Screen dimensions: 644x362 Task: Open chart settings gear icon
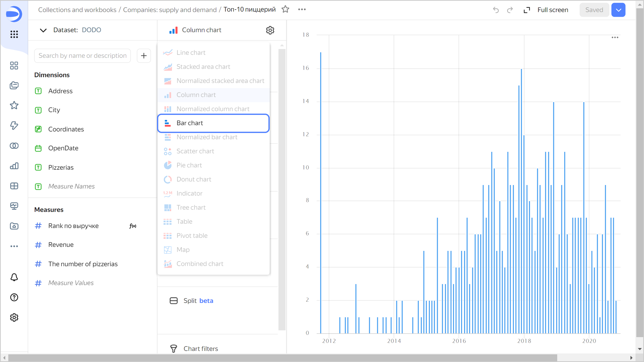click(x=270, y=30)
